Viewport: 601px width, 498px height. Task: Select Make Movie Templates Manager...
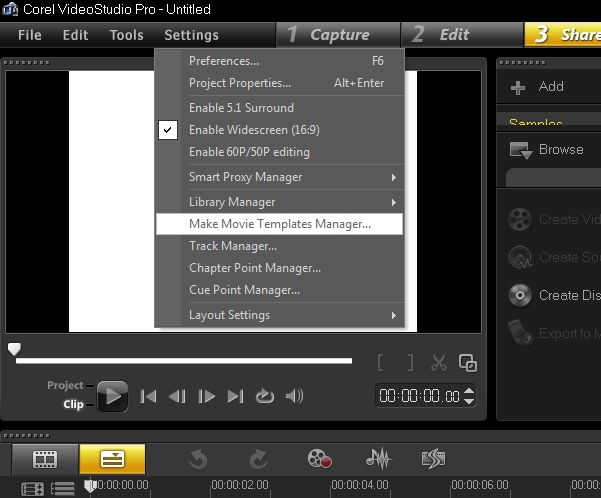pos(279,224)
